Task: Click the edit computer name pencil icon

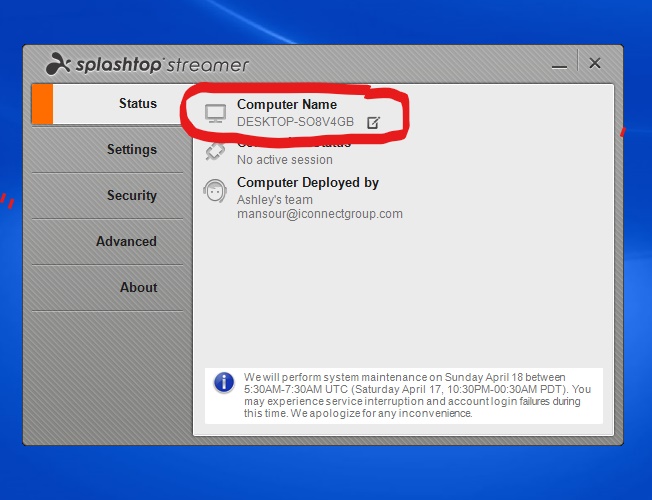Action: coord(373,122)
